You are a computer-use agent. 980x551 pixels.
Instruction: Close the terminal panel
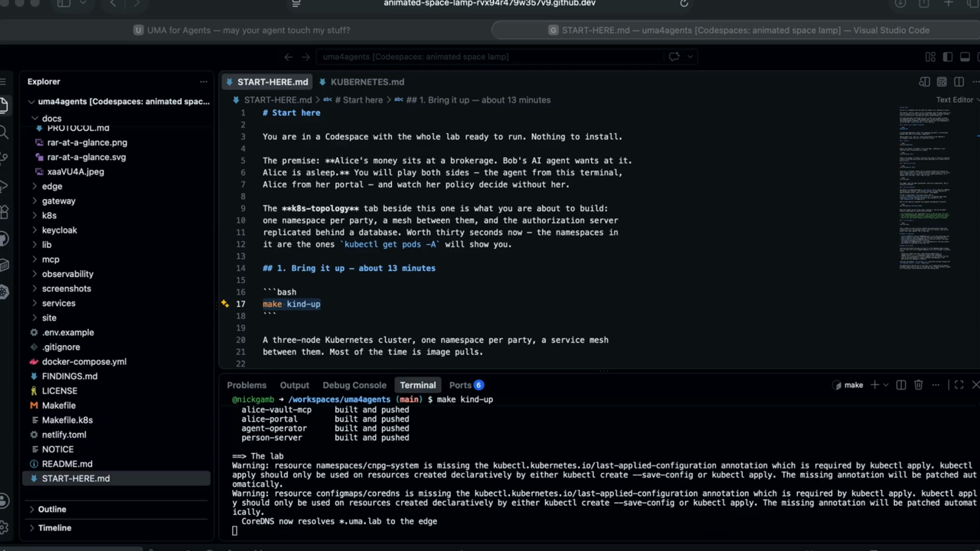click(975, 385)
